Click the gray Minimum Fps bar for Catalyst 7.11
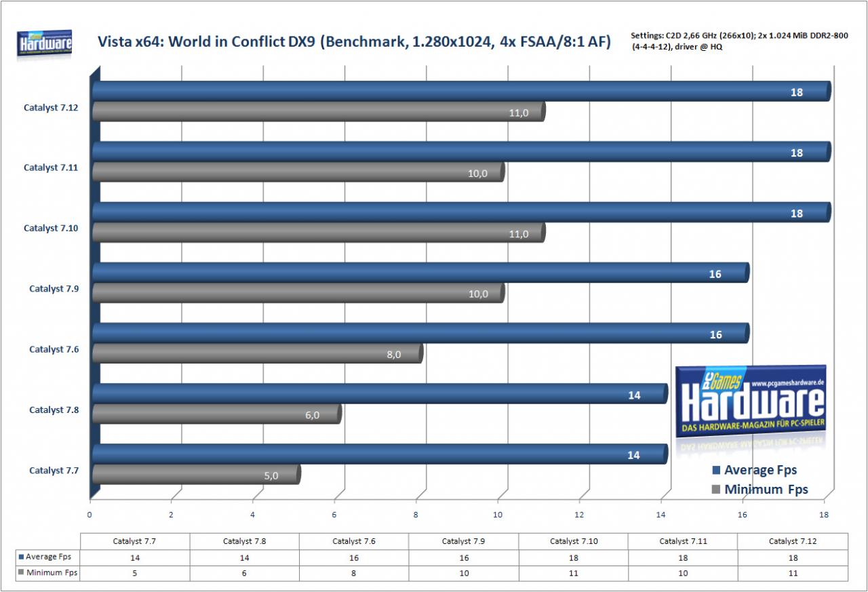The width and height of the screenshot is (868, 592). point(298,172)
